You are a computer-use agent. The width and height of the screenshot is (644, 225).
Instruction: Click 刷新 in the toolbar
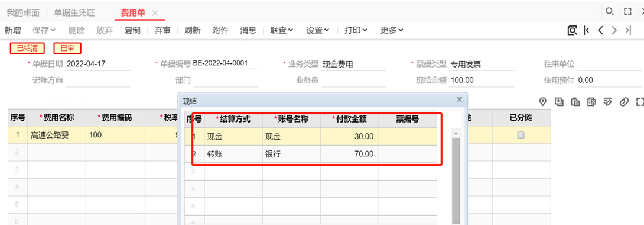point(193,30)
